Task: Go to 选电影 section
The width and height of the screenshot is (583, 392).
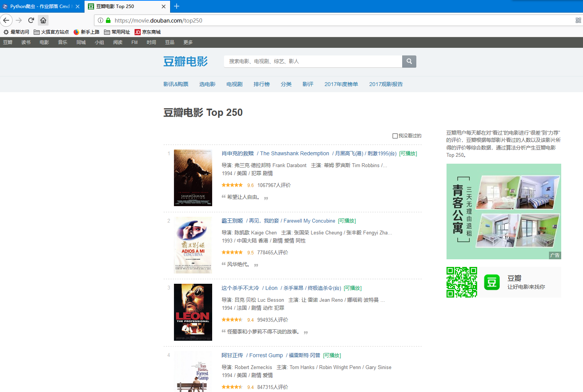Action: pyautogui.click(x=207, y=84)
